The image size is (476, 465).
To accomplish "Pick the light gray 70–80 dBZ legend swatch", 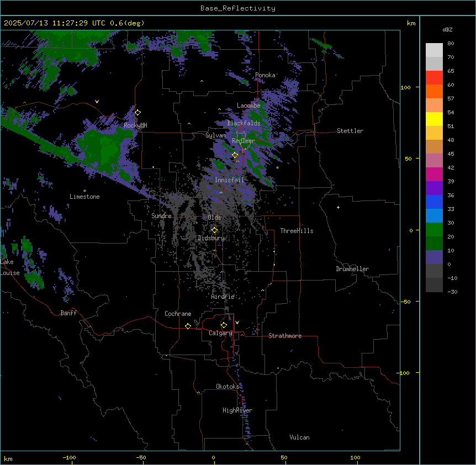I will [434, 50].
